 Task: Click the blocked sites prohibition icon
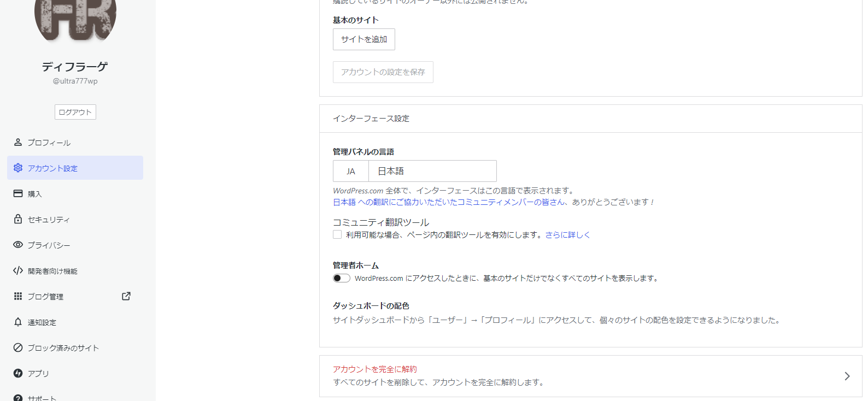tap(18, 347)
